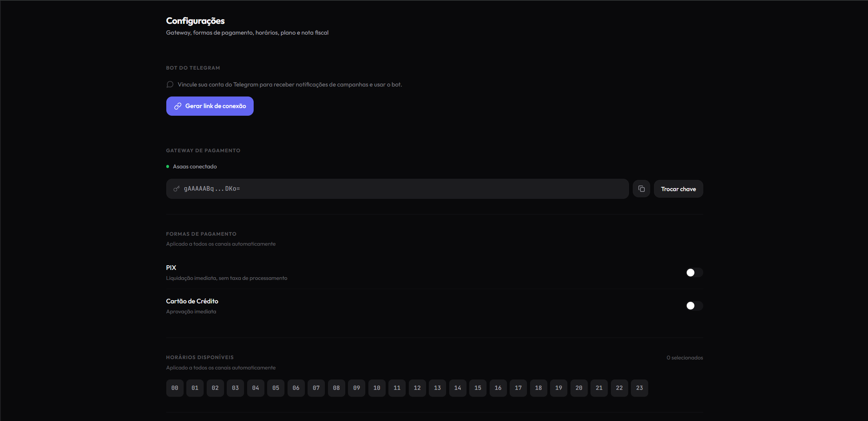Click the FORMAS DE PAGAMENTO section header
This screenshot has height=421, width=868.
click(x=201, y=234)
